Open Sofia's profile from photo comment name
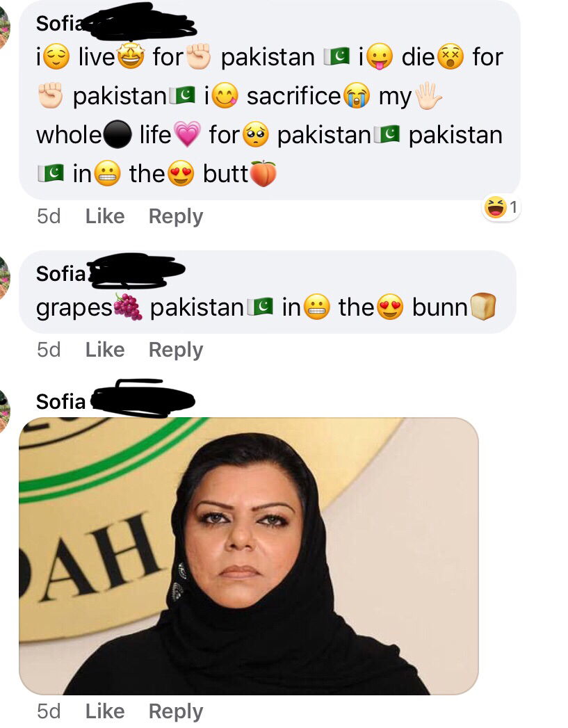Screen dimensions: 568x728 [x=60, y=402]
